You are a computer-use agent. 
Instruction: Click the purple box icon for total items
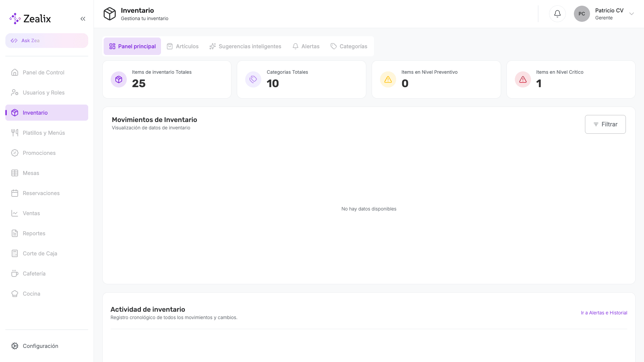point(119,79)
